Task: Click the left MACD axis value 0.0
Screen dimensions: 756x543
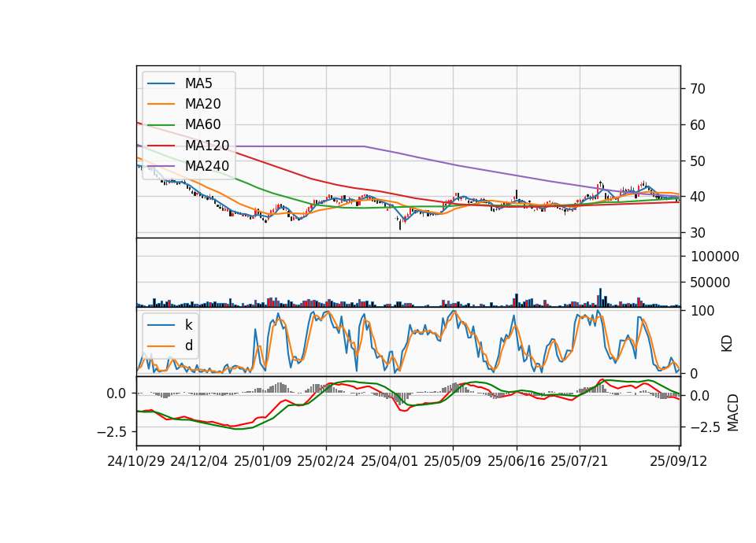Action: pyautogui.click(x=117, y=393)
